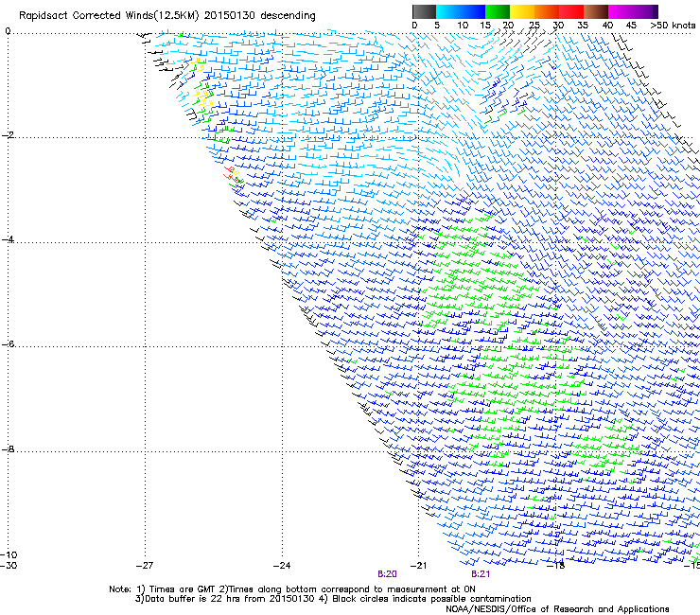Click the brown 35-40 knots color segment
Image resolution: width=700 pixels, height=615 pixels.
[596, 11]
